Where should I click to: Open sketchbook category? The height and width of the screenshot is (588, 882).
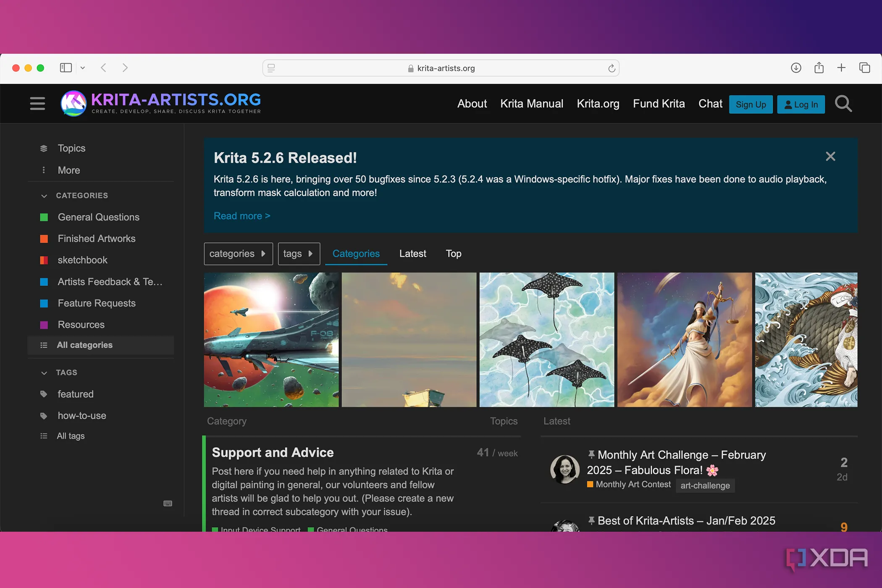point(83,260)
